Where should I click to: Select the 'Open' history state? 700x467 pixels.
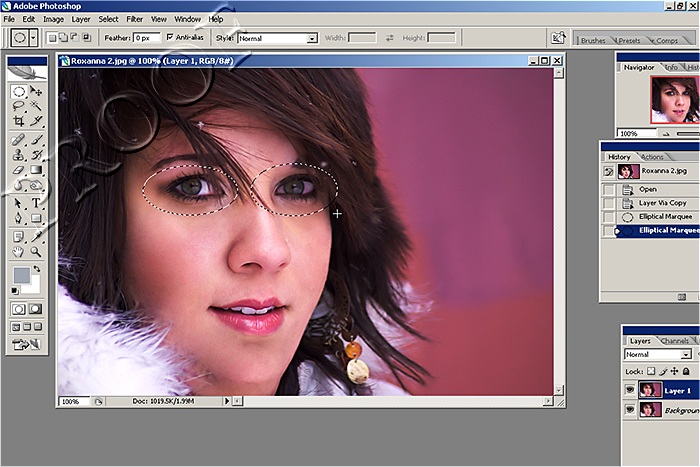click(x=650, y=189)
